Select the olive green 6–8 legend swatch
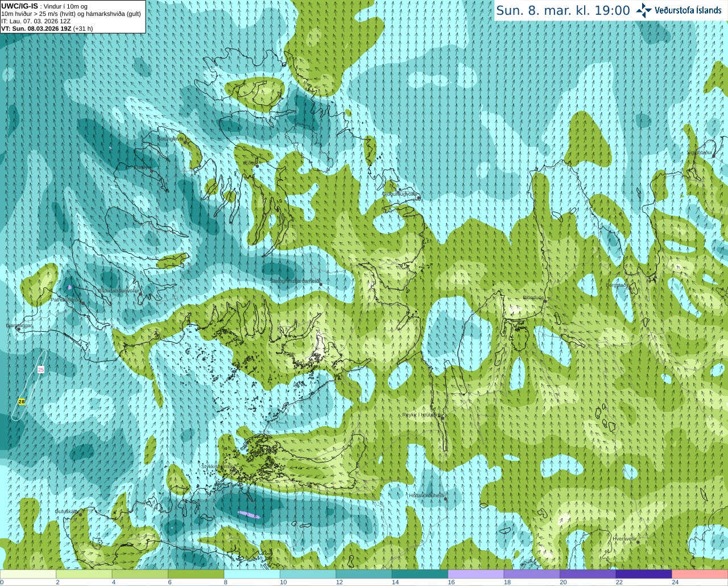The height and width of the screenshot is (586, 728). pyautogui.click(x=196, y=574)
